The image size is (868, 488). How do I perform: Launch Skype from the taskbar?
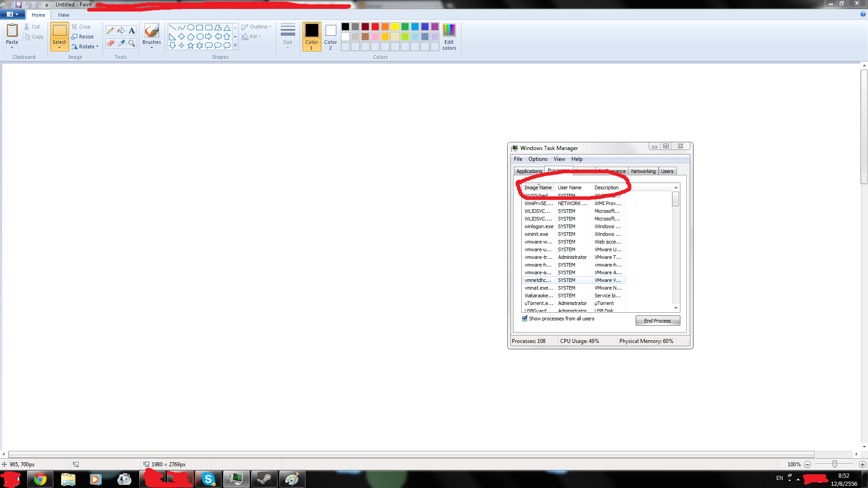tap(208, 479)
